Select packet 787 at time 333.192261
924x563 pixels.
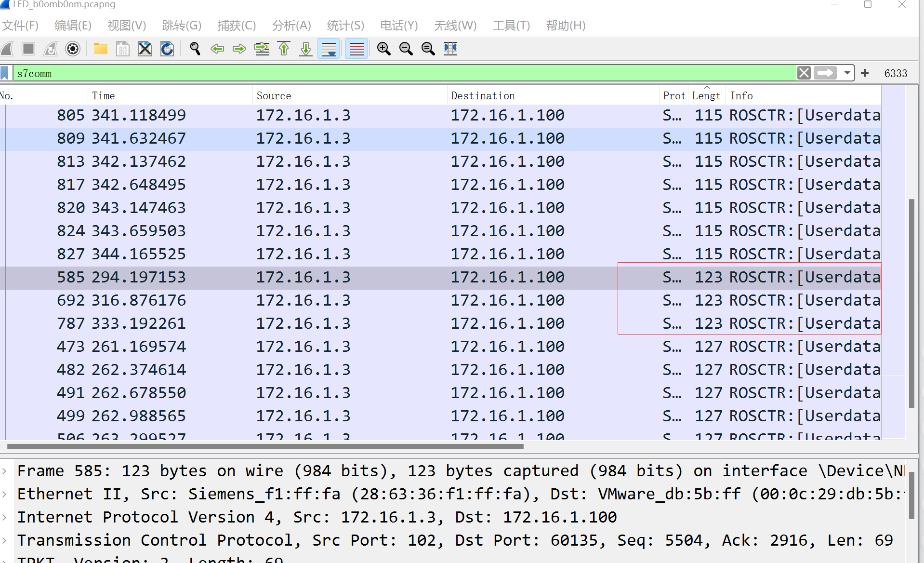click(440, 324)
